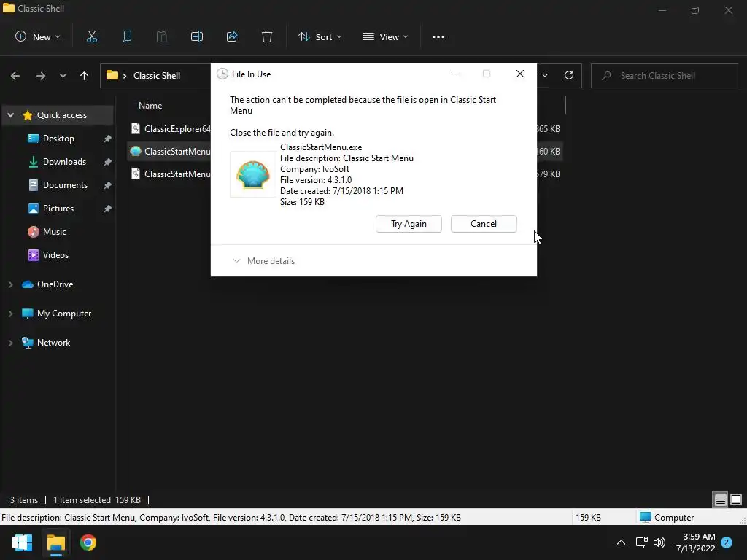
Task: Open the View dropdown menu
Action: tap(385, 36)
